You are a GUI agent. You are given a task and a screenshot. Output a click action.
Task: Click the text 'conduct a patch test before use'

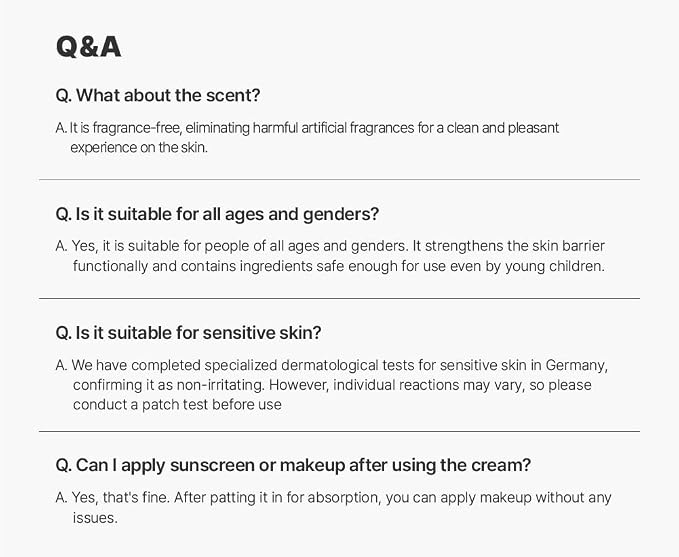[x=177, y=405]
